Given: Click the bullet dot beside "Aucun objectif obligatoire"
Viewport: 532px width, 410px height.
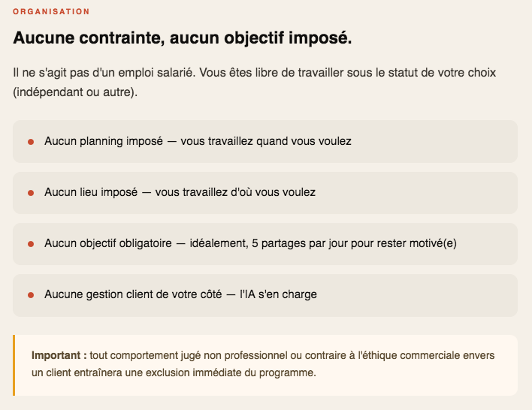Looking at the screenshot, I should [31, 244].
